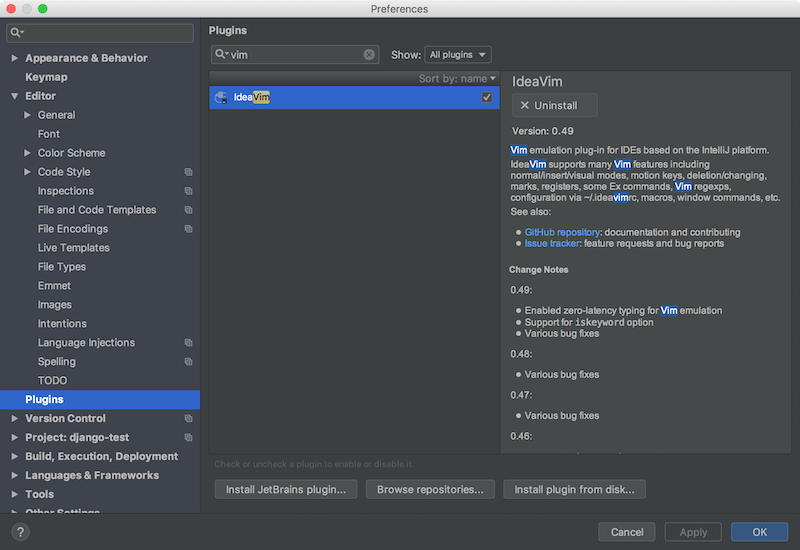Screen dimensions: 800x550
Task: Click the settings search magnifier icon
Action: tap(16, 33)
